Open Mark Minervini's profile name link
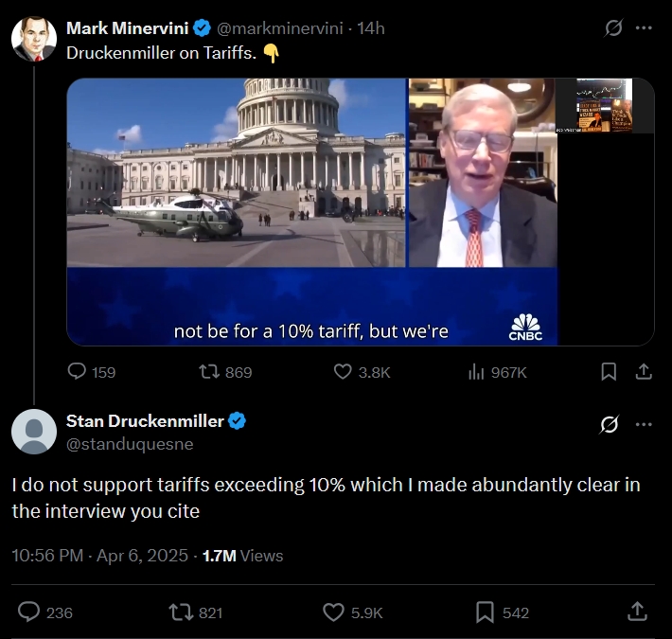 coord(128,28)
